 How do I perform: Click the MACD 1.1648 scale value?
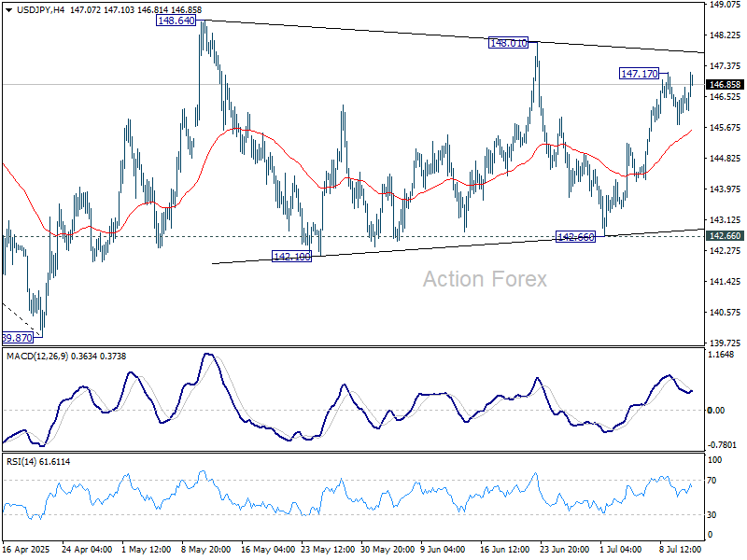721,355
